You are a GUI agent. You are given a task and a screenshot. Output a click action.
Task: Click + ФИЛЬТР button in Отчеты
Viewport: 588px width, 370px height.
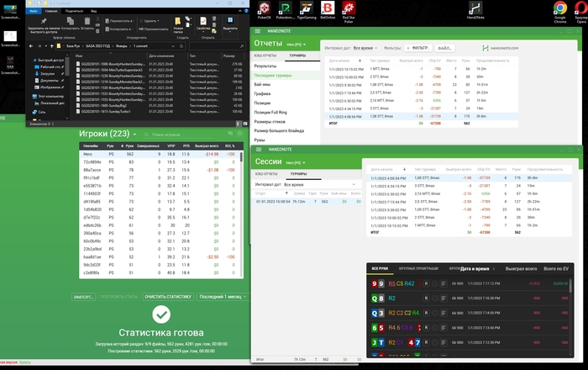click(x=417, y=48)
